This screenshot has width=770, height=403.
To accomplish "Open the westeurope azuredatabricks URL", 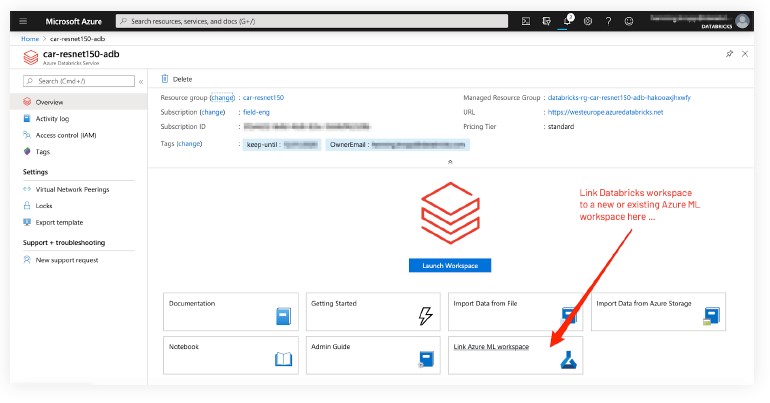I will pos(605,112).
